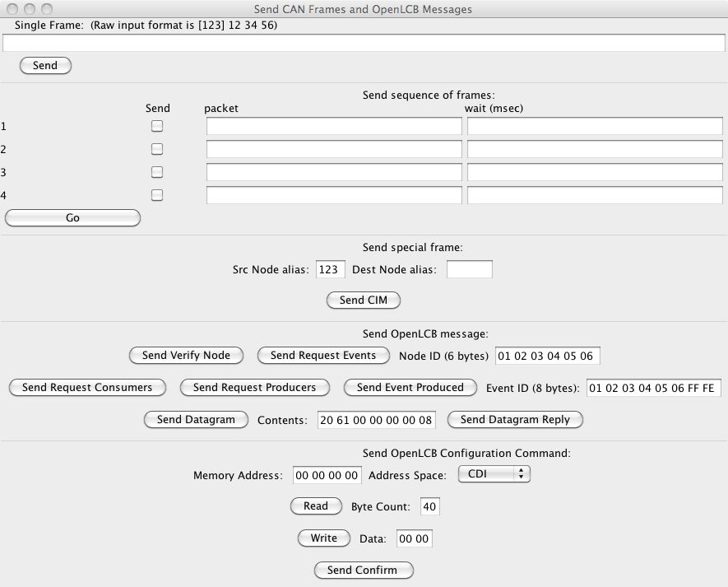Click Send CIM button
This screenshot has width=728, height=587.
363,300
